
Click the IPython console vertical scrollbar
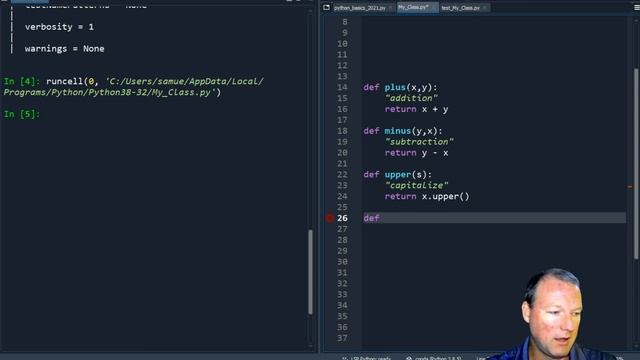310,272
